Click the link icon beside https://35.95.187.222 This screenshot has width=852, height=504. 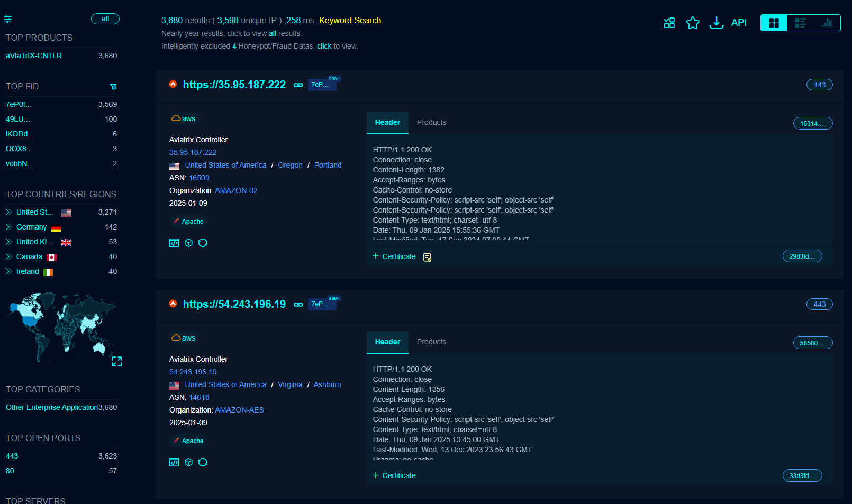coord(298,85)
